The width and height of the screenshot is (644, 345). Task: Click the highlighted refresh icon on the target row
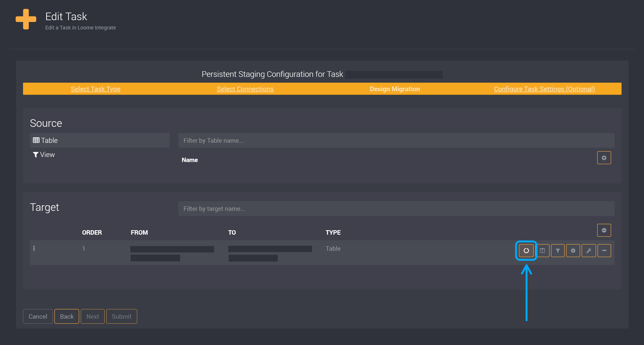point(526,251)
